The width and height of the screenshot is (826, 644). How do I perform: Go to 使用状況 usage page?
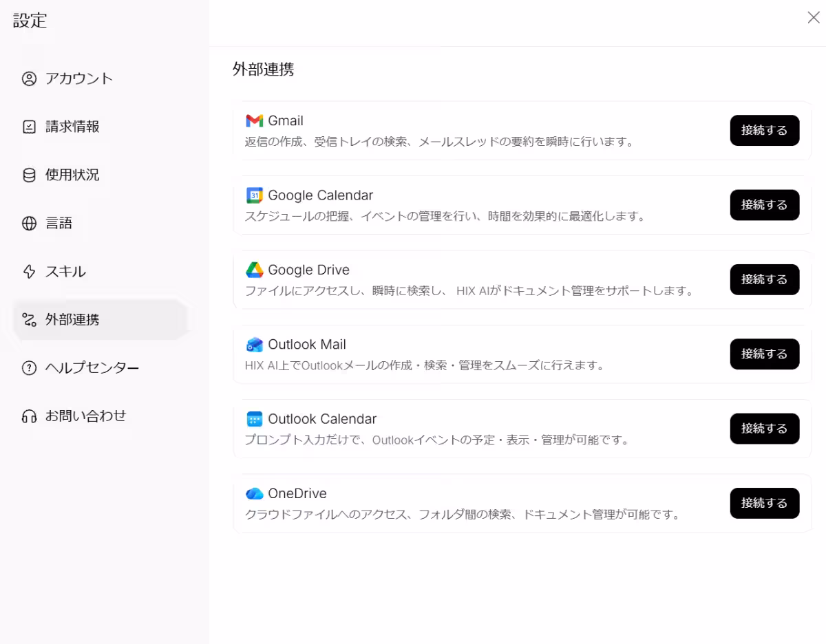(100, 175)
